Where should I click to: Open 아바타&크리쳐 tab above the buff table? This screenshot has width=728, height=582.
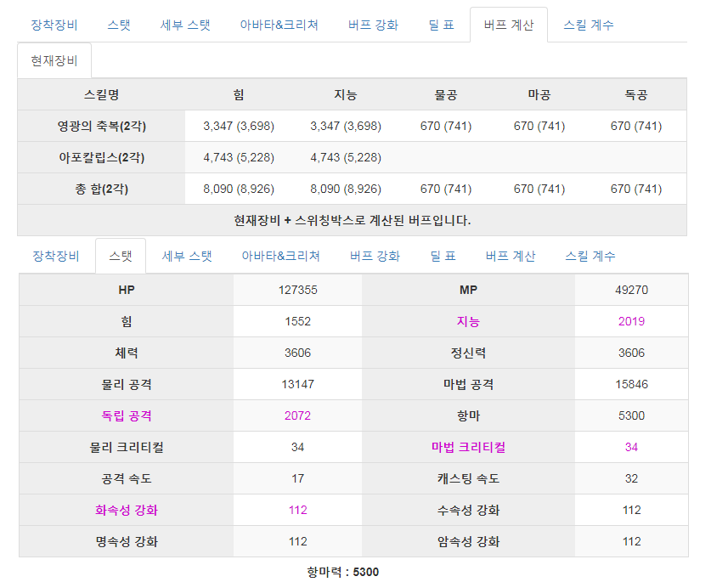click(x=279, y=25)
